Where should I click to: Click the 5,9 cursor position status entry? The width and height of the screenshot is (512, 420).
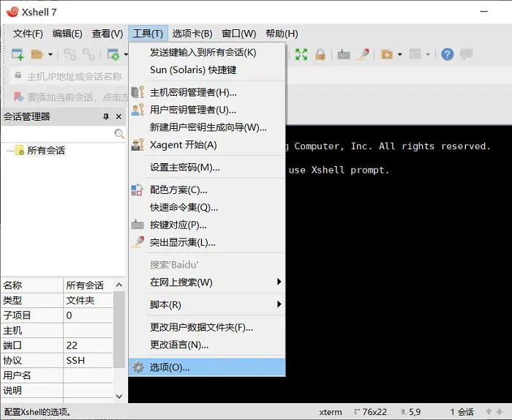click(411, 412)
